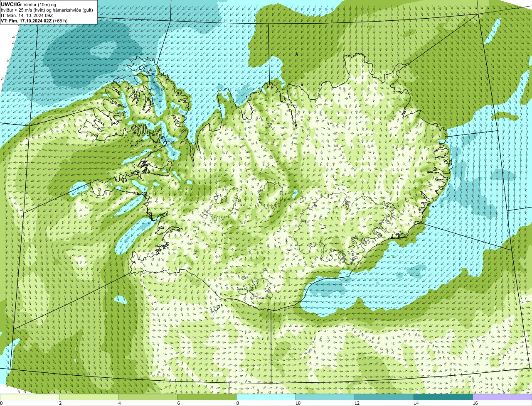The height and width of the screenshot is (406, 532).
Task: Select the darker green 6–8 color scale segment
Action: click(207, 397)
